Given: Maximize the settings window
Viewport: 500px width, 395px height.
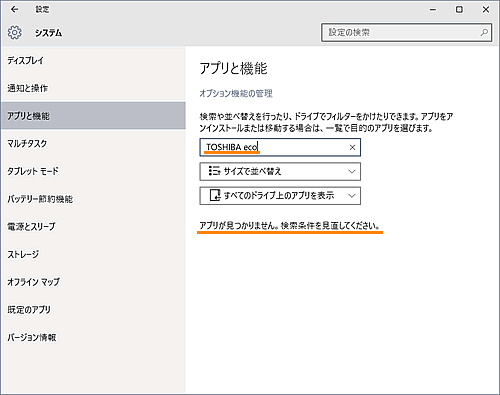Looking at the screenshot, I should pyautogui.click(x=459, y=10).
